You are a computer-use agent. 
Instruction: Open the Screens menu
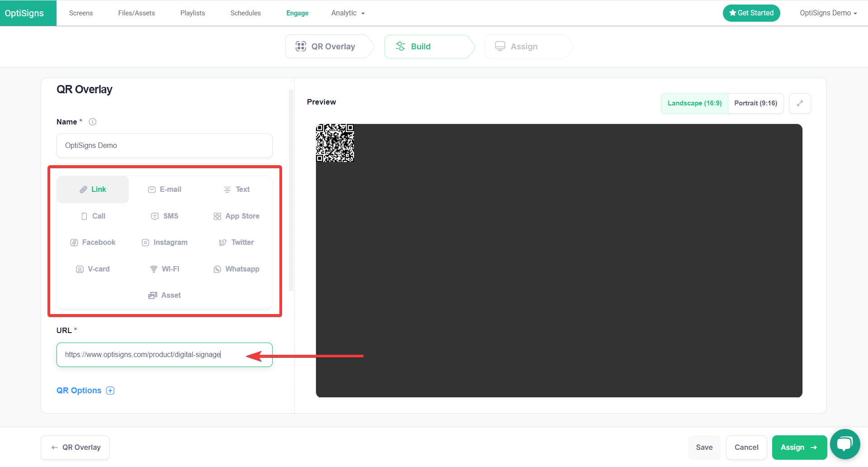(x=81, y=13)
